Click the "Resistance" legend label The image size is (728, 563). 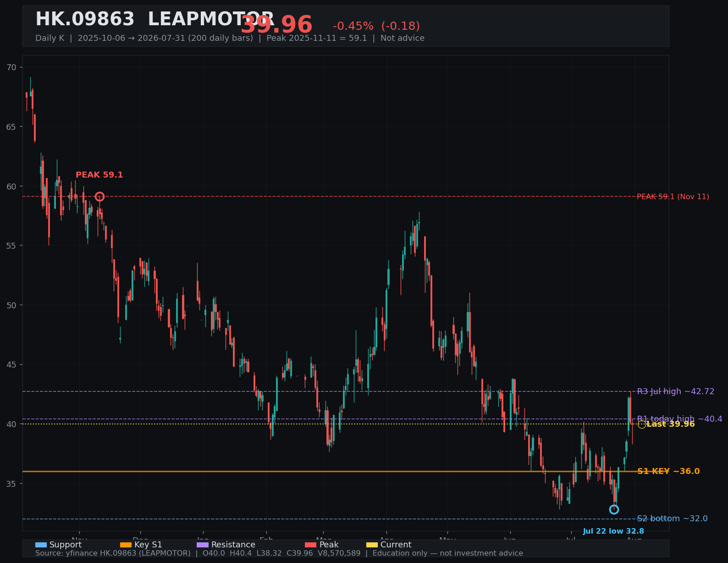pyautogui.click(x=233, y=545)
